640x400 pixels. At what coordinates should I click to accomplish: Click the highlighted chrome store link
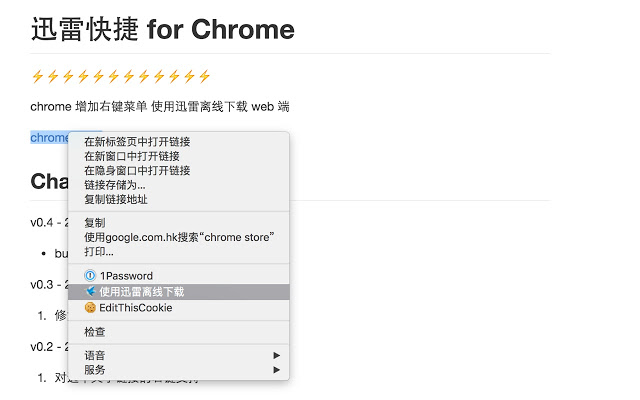49,138
